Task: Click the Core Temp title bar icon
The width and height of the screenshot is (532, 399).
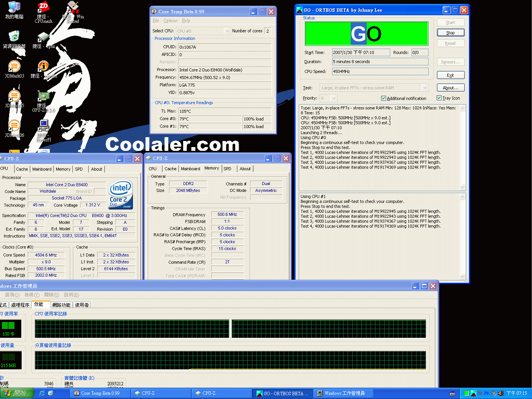Action: [154, 11]
